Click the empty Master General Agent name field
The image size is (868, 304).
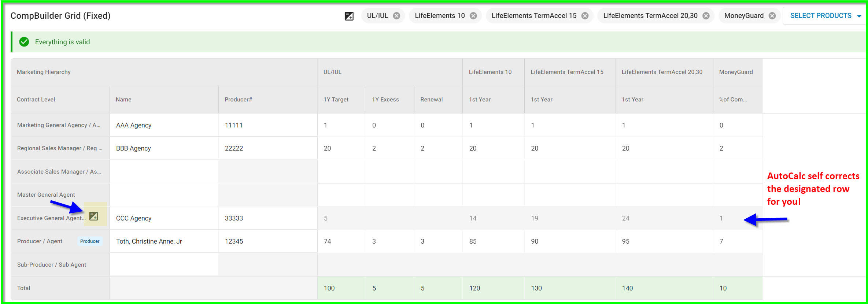(x=164, y=195)
